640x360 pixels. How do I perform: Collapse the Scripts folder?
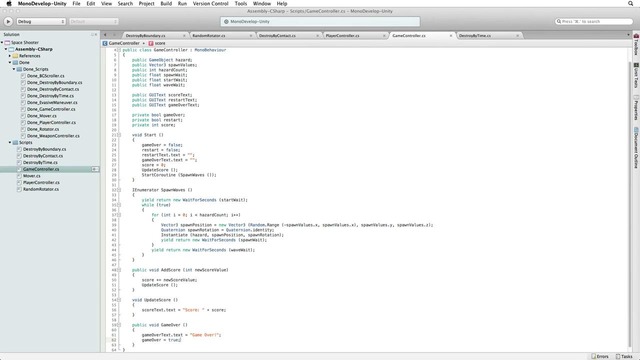click(x=10, y=142)
